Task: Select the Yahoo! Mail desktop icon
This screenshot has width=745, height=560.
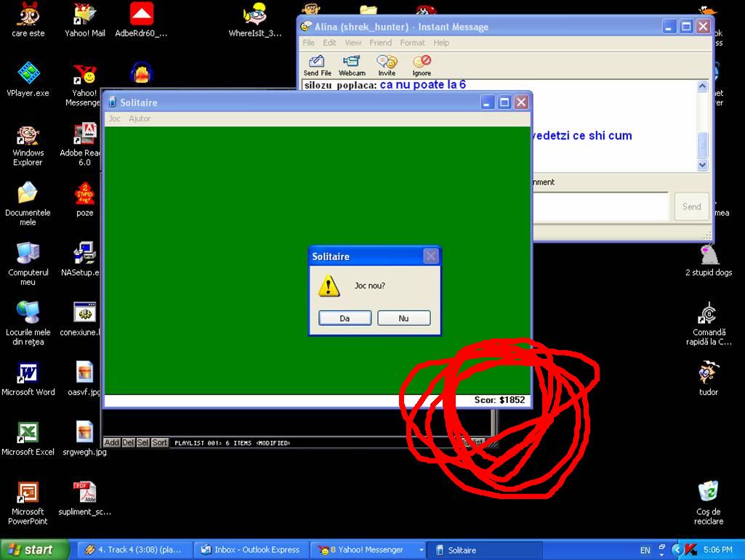Action: tap(85, 20)
